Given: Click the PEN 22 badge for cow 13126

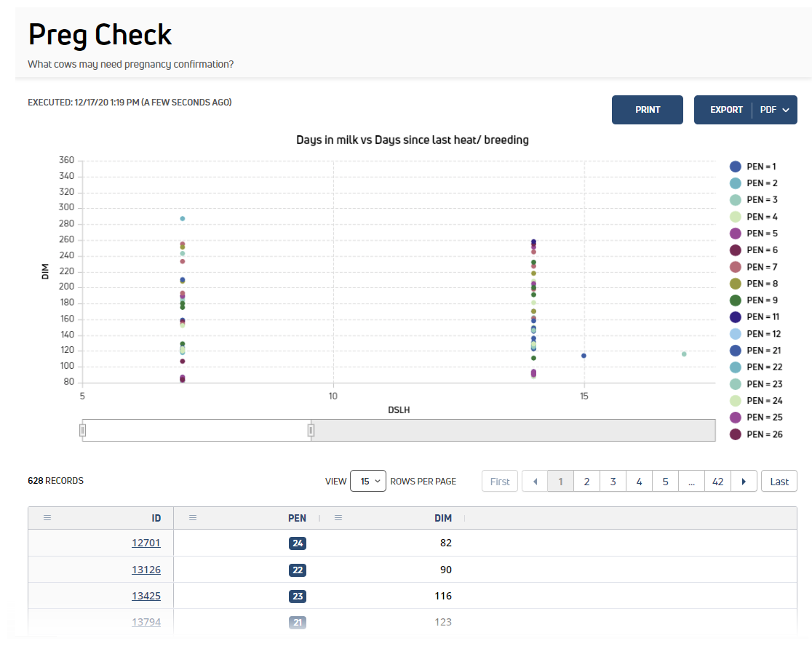Looking at the screenshot, I should 298,570.
